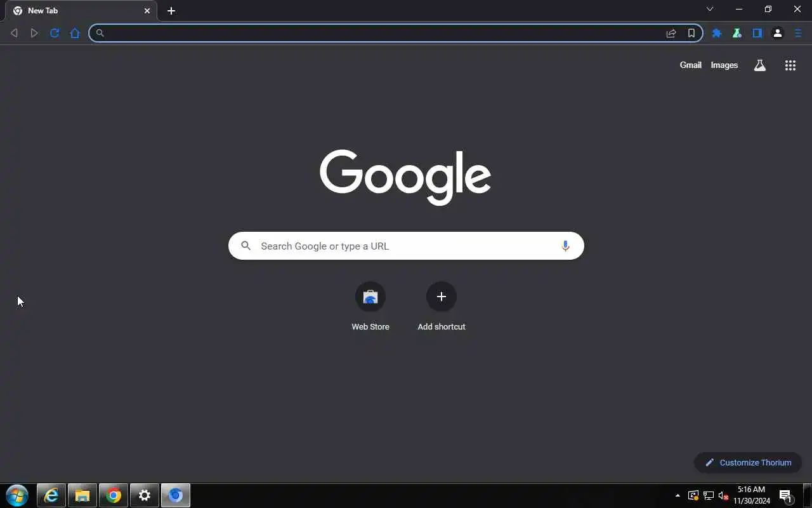Open Search Labs flask icon
Image resolution: width=812 pixels, height=508 pixels.
tap(760, 65)
